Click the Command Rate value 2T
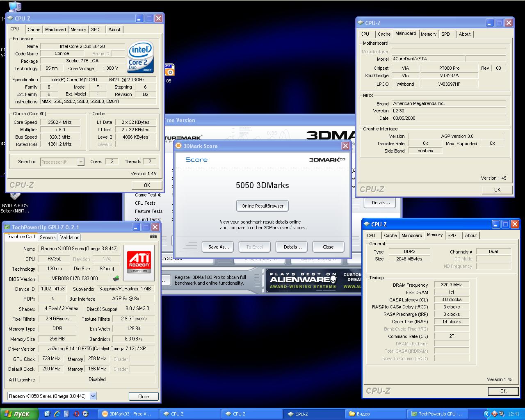This screenshot has width=525, height=420. [x=452, y=336]
